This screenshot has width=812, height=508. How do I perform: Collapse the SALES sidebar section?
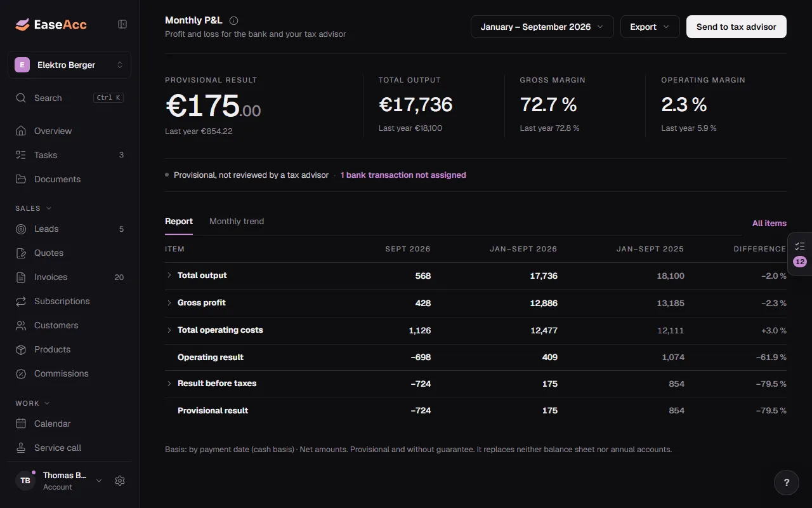(34, 208)
